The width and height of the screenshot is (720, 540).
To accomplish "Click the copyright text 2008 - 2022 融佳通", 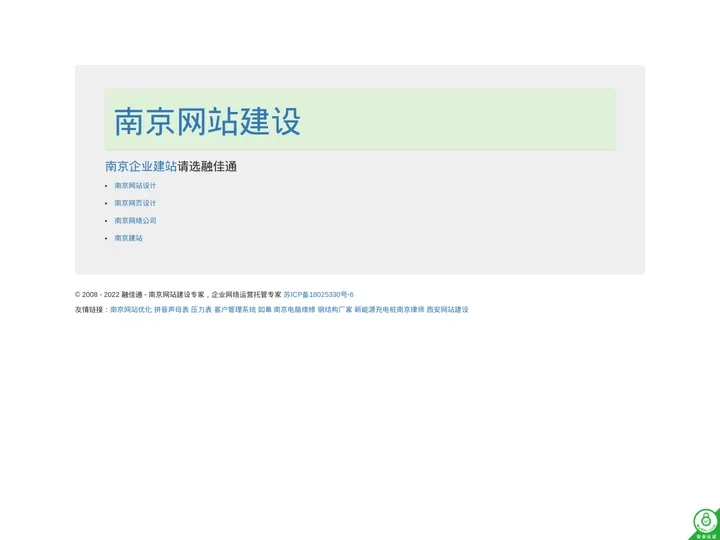I will (x=108, y=294).
